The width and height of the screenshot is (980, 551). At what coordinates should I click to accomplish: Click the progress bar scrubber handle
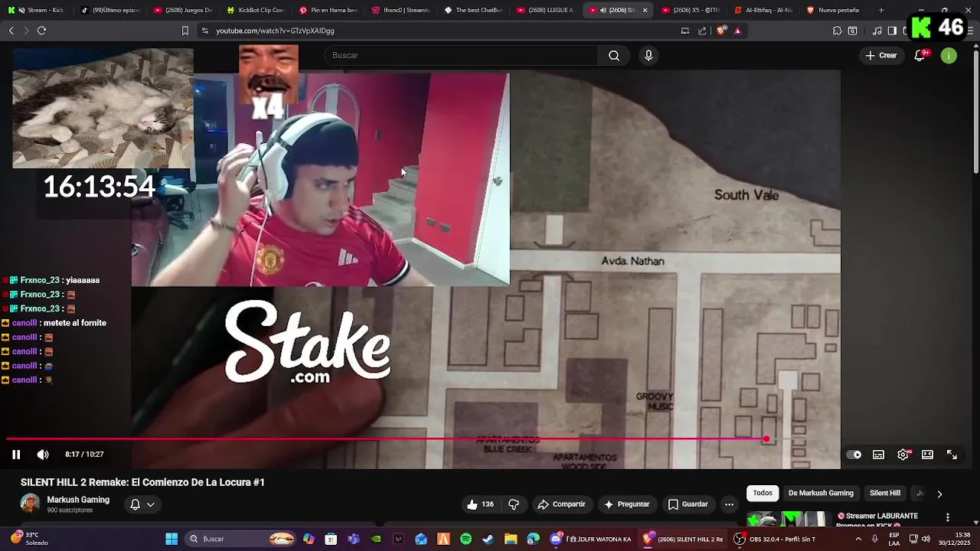click(766, 439)
